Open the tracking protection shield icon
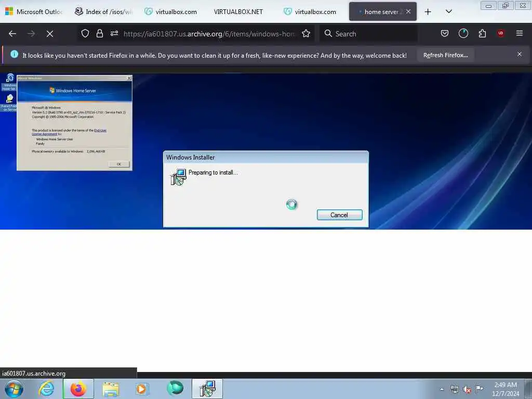The image size is (532, 399). click(x=85, y=33)
